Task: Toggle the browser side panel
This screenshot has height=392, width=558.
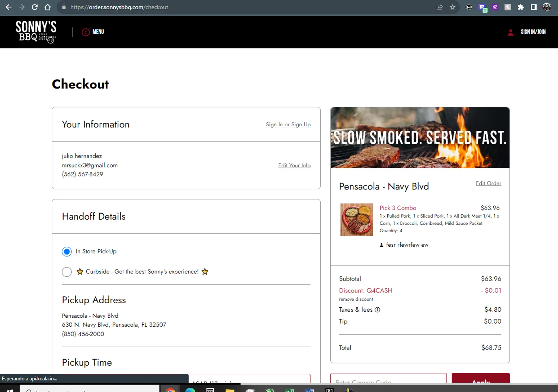Action: (x=534, y=7)
